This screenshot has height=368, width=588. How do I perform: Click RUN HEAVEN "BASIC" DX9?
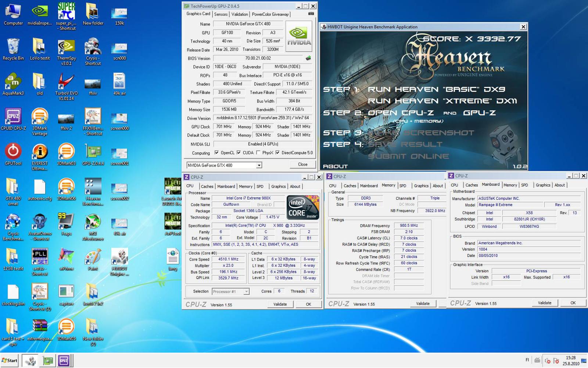[x=437, y=89]
